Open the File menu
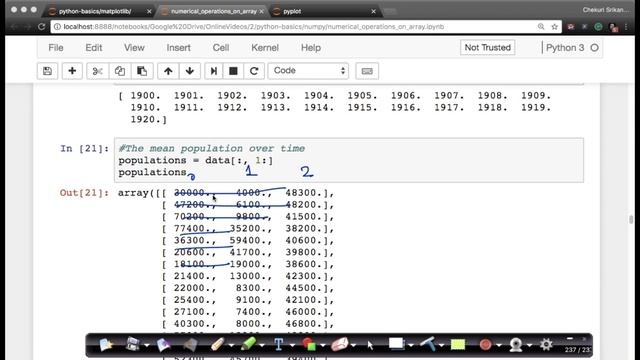 [56, 48]
